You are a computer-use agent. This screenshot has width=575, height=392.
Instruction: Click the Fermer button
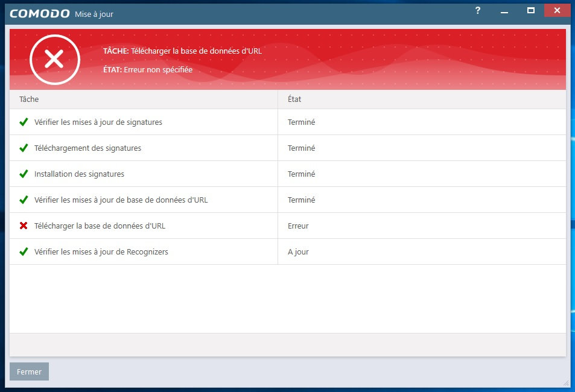pyautogui.click(x=29, y=371)
